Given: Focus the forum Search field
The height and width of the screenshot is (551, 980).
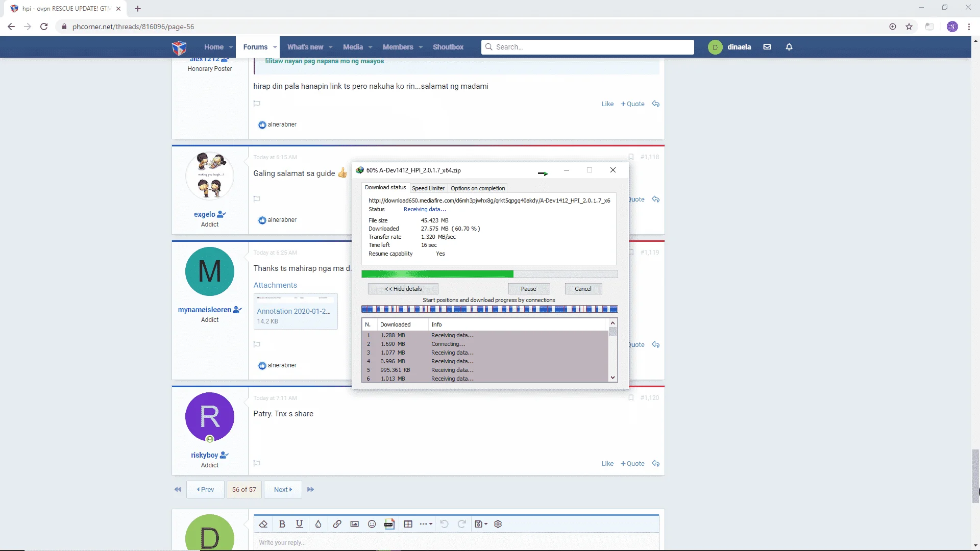Looking at the screenshot, I should click(587, 47).
